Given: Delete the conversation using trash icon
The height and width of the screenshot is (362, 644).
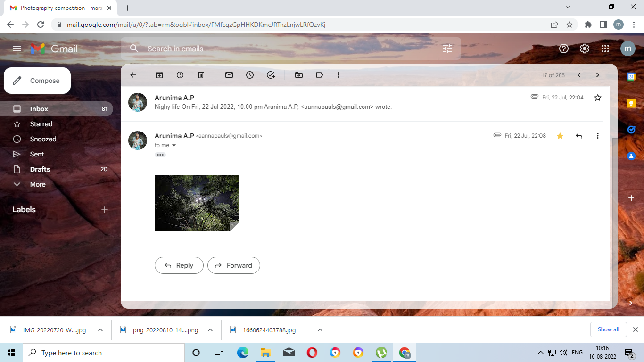Looking at the screenshot, I should 201,75.
